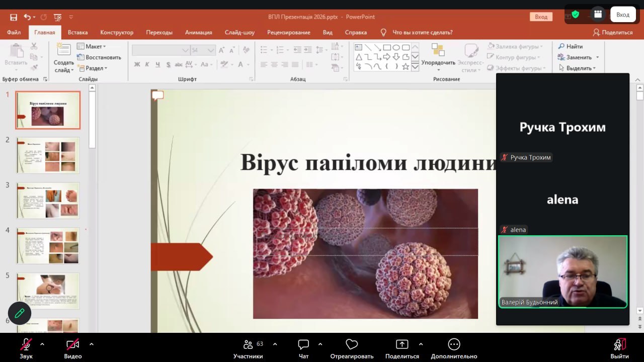Turn on the camera video
This screenshot has height=362, width=644.
coord(73,344)
